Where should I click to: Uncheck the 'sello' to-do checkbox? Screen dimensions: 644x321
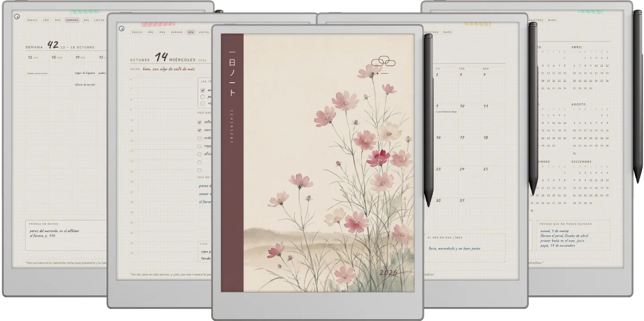[x=199, y=122]
